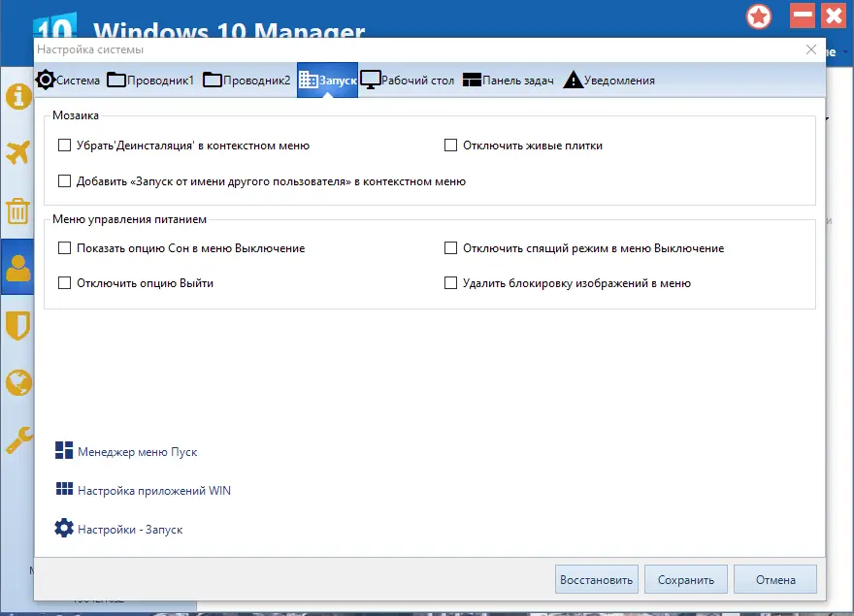Toggle Отключить опцию Выйти checkbox
Image resolution: width=854 pixels, height=616 pixels.
pos(64,282)
